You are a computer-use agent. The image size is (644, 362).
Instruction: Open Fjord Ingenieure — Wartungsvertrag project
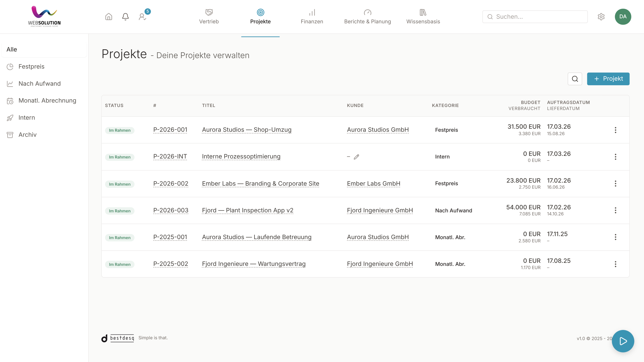(254, 264)
